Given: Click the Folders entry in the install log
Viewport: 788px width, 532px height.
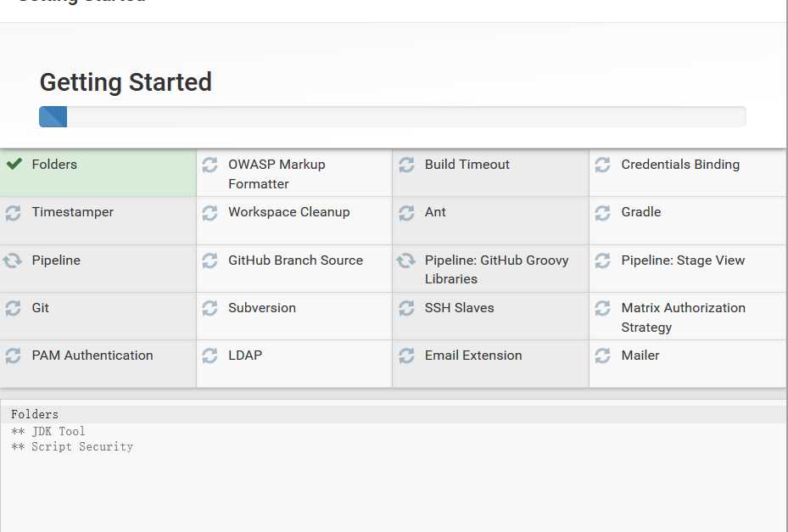Looking at the screenshot, I should coord(35,414).
